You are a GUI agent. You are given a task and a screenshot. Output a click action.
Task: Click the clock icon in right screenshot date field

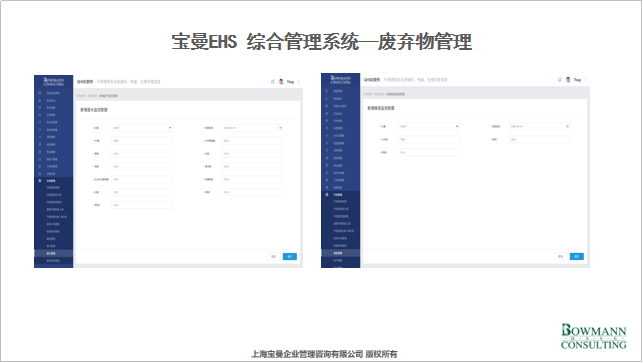[568, 126]
